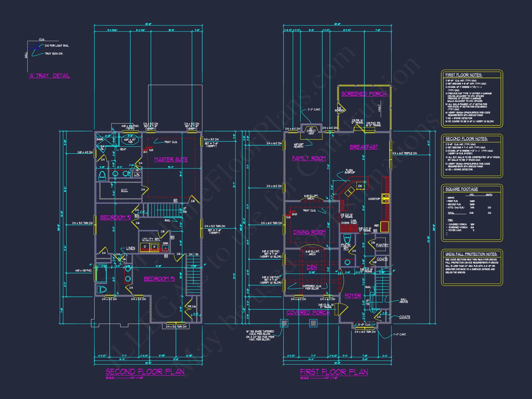Select the refrigerator (REF.) symbol
The image size is (532, 399).
385,227
